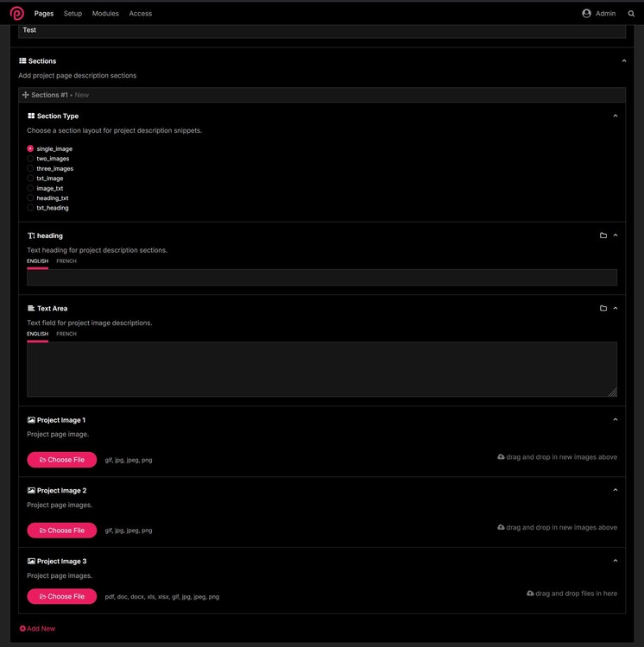Click Choose File for Project Image 1
644x647 pixels.
click(x=61, y=460)
